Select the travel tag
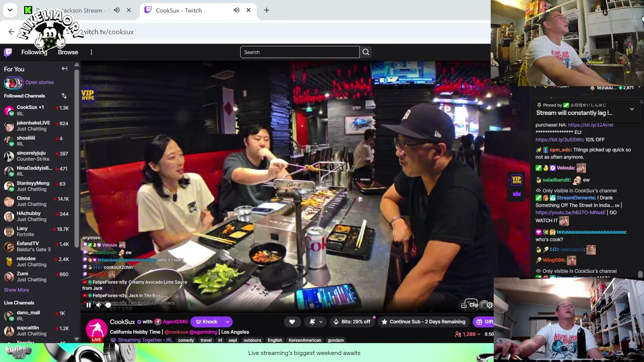 [206, 340]
